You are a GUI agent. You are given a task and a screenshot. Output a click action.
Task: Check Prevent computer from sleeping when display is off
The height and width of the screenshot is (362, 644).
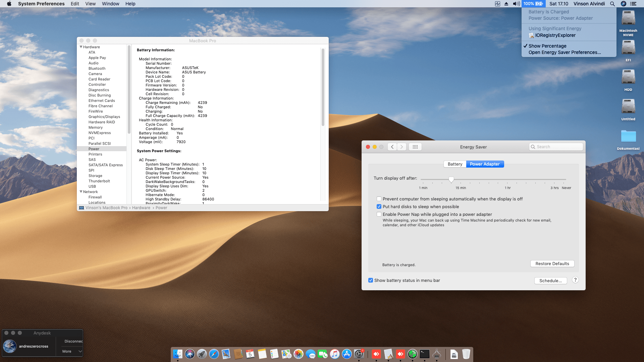point(379,199)
